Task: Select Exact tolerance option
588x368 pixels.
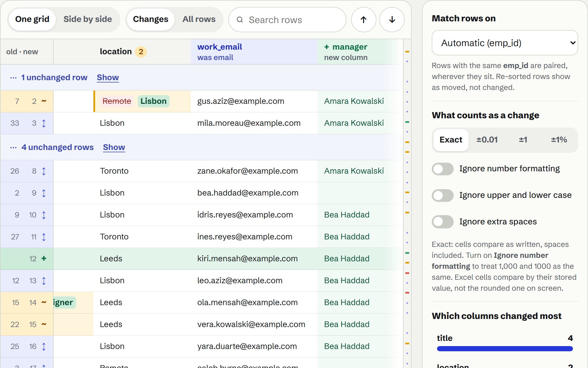Action: point(451,140)
